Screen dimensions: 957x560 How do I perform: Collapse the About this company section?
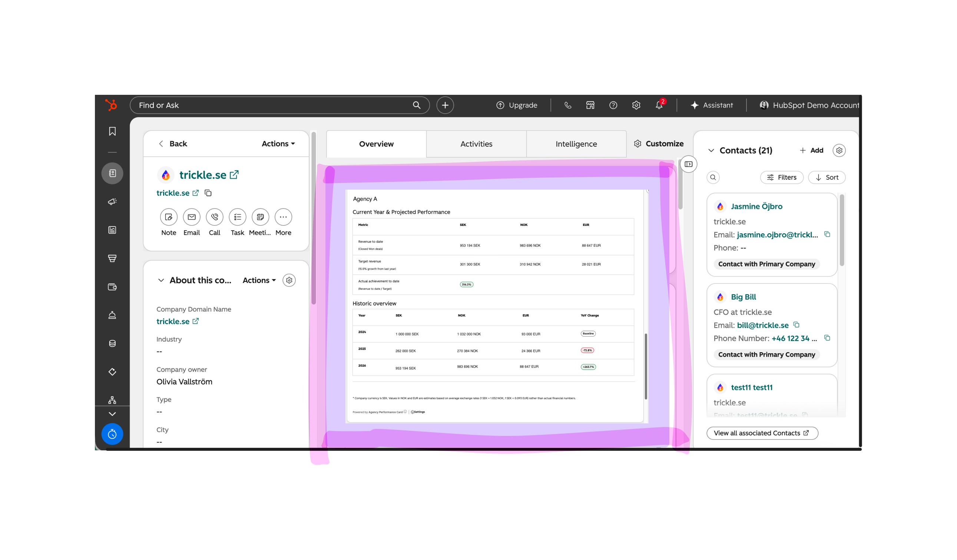[x=161, y=280]
